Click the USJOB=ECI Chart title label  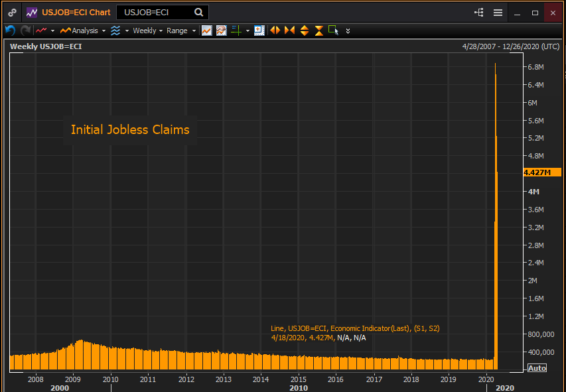coord(76,13)
